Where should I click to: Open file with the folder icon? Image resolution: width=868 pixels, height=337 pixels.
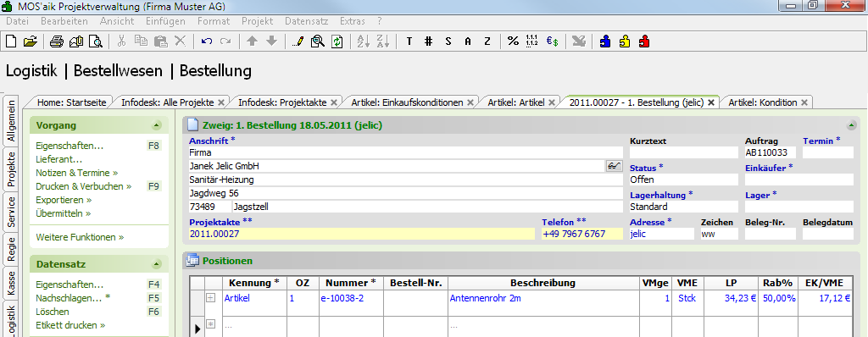[x=30, y=41]
